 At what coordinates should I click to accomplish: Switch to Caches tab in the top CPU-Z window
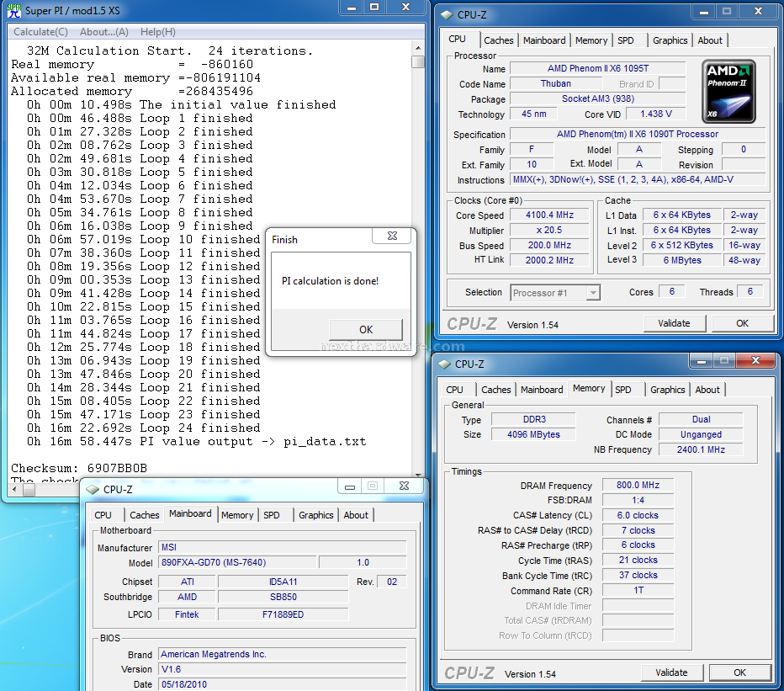point(499,40)
